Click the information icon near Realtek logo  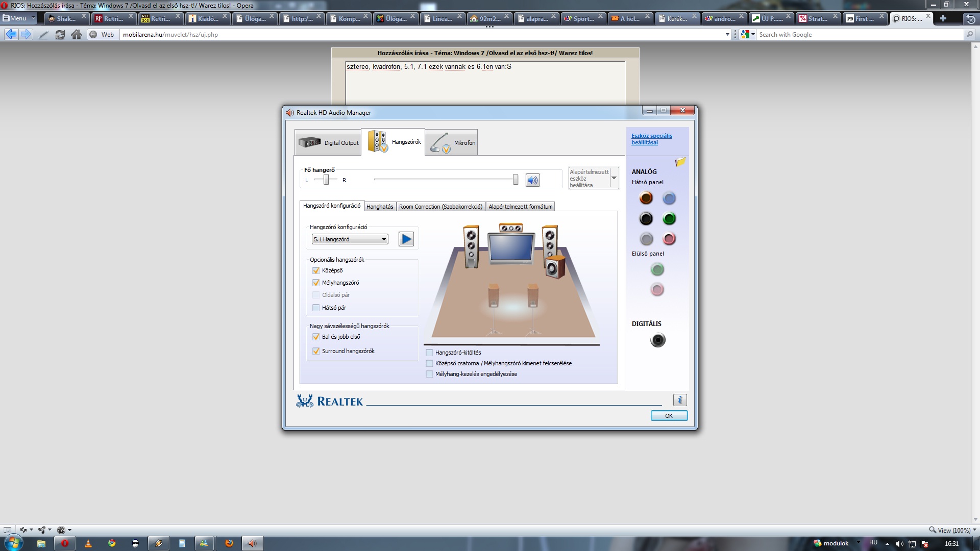(x=679, y=400)
